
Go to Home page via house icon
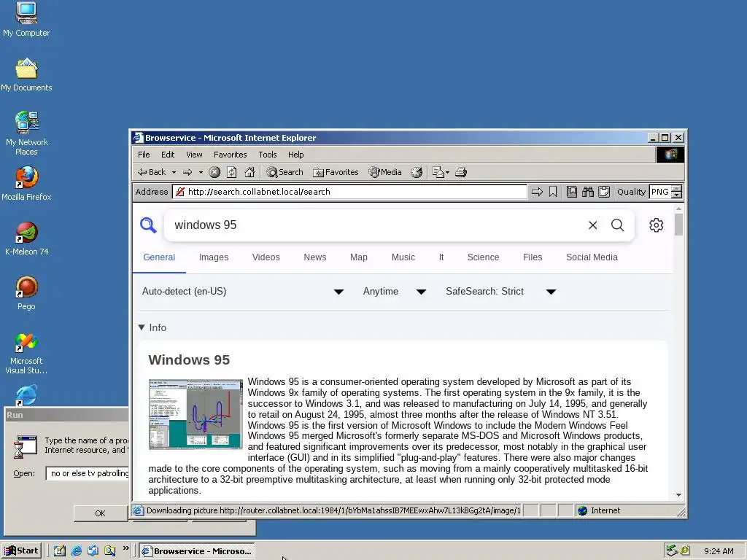249,172
